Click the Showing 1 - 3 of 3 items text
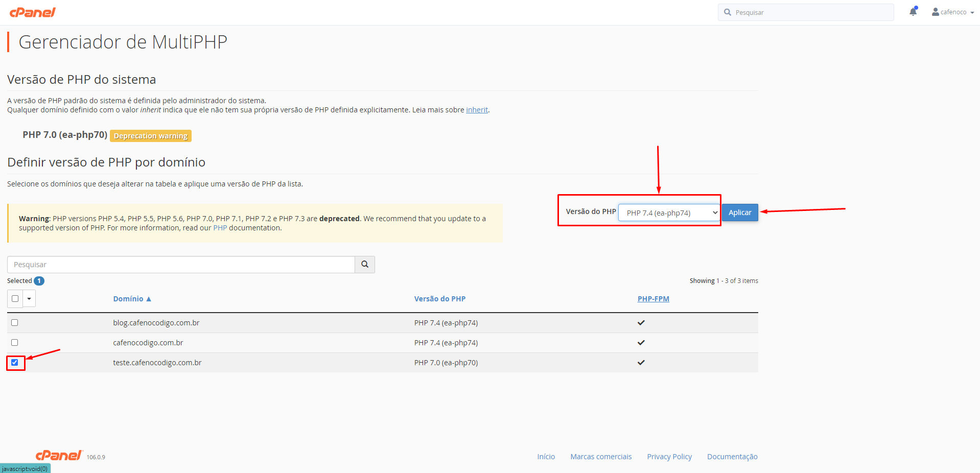The width and height of the screenshot is (980, 473). click(724, 281)
